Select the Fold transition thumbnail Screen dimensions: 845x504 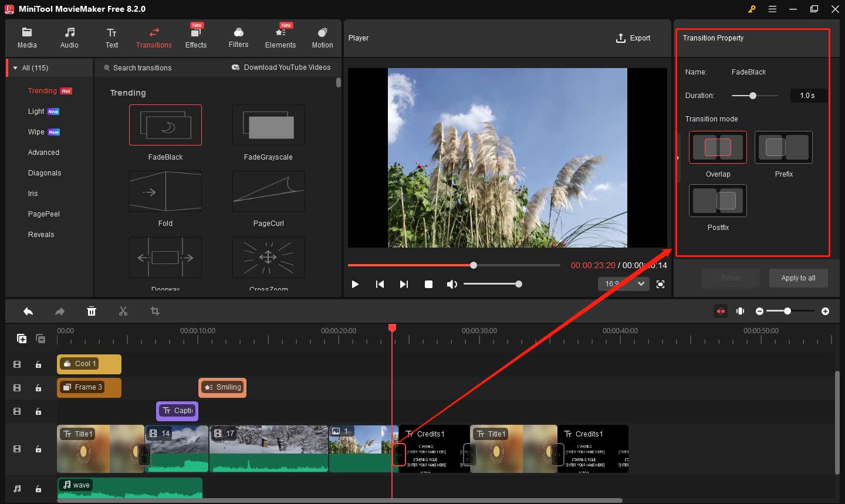[165, 191]
